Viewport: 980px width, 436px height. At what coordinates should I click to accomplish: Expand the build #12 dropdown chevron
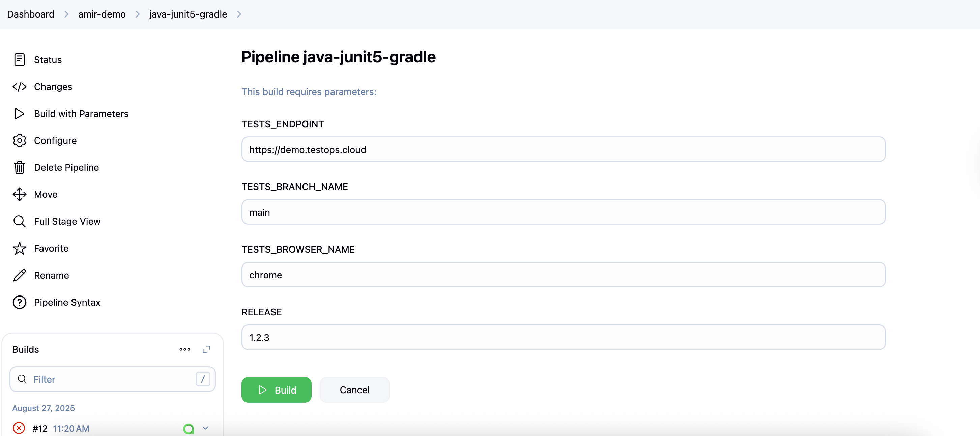click(205, 428)
